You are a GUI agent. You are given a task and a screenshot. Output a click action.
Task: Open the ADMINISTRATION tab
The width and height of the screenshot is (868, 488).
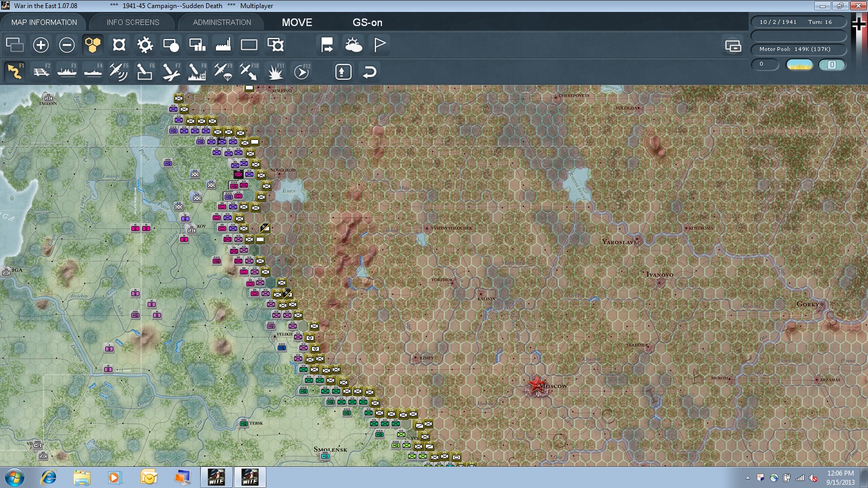point(222,22)
